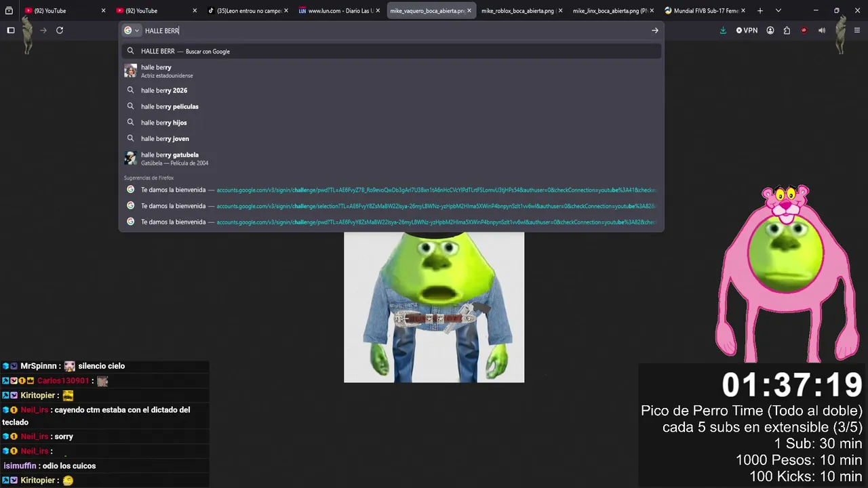868x488 pixels.
Task: Go forward with the arrow button
Action: [43, 30]
